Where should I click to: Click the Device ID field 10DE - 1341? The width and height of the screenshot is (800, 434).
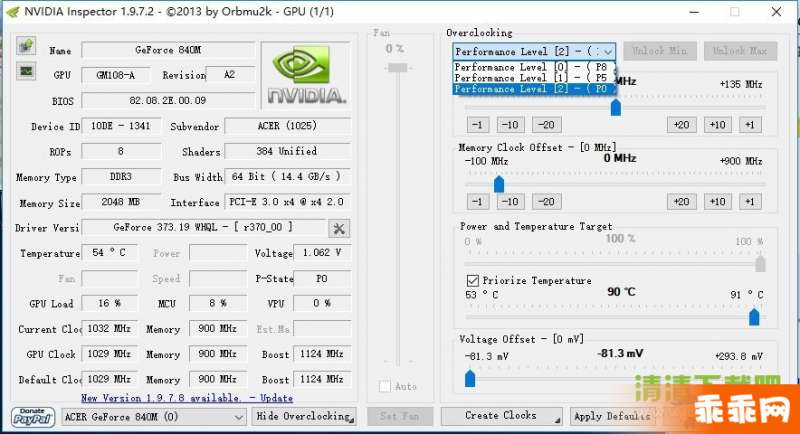tap(121, 125)
